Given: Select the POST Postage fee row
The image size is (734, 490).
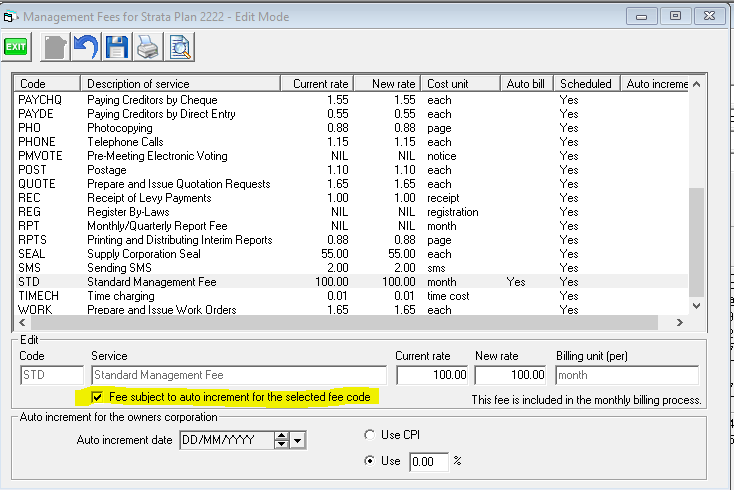Looking at the screenshot, I should point(150,170).
